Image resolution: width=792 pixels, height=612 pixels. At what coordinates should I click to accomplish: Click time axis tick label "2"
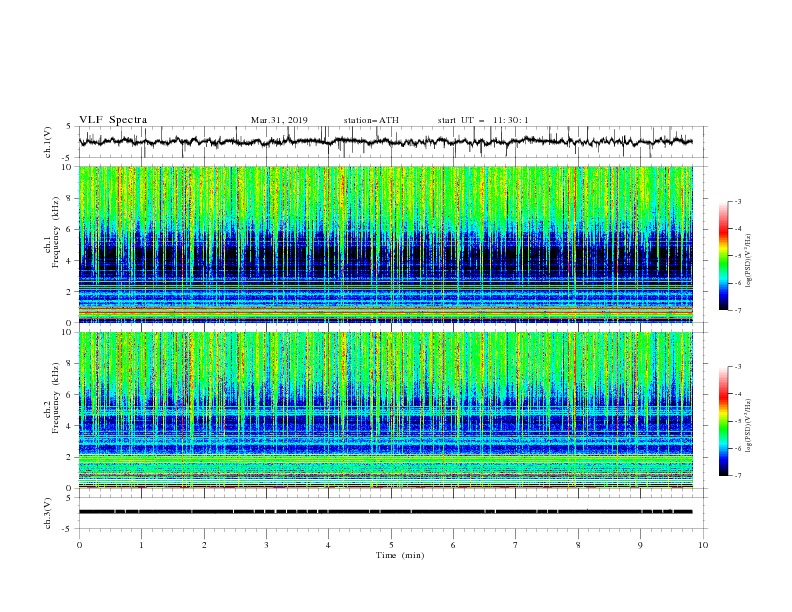(204, 545)
